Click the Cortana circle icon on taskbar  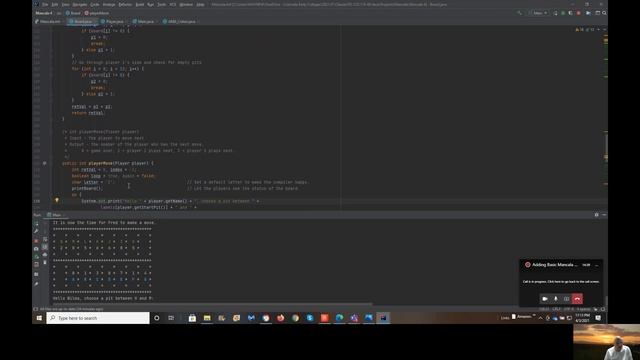click(x=157, y=318)
